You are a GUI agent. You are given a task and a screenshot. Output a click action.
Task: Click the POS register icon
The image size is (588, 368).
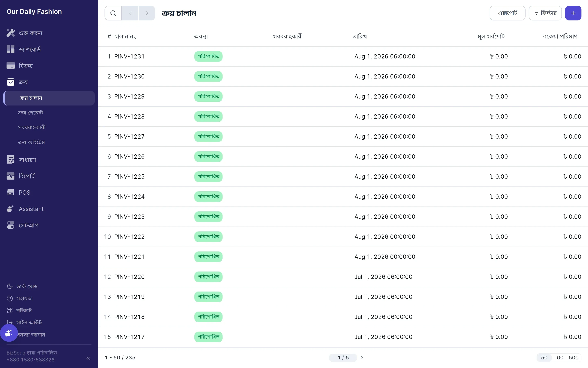pos(10,192)
